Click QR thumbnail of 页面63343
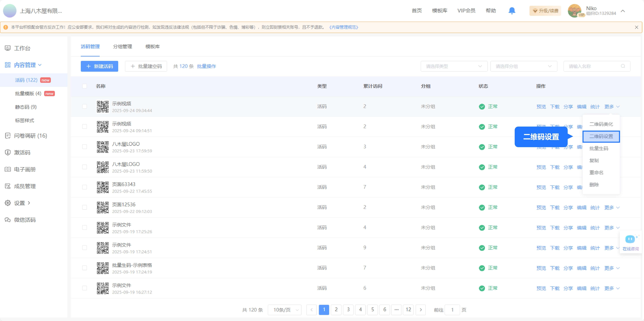Viewport: 644px width, 321px height. pyautogui.click(x=103, y=187)
